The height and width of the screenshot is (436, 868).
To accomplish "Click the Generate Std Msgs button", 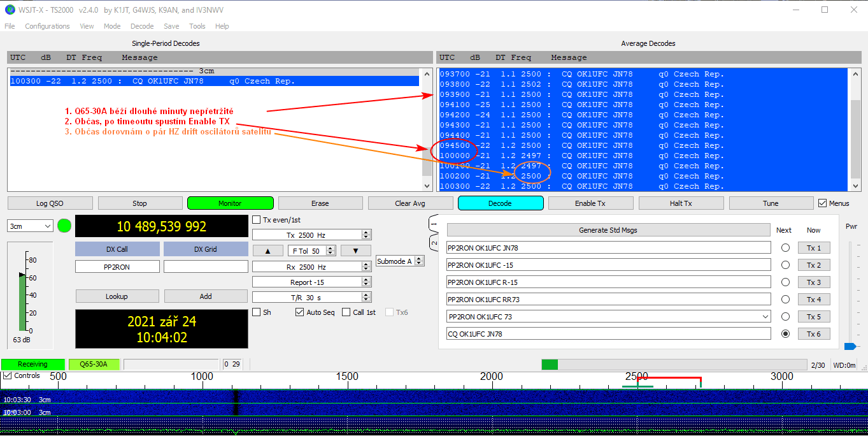I will [x=608, y=230].
